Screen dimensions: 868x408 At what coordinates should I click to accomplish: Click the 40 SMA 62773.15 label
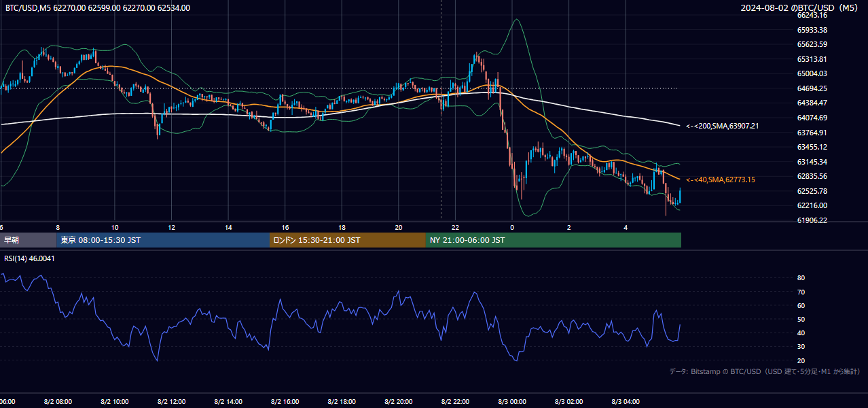pyautogui.click(x=721, y=180)
